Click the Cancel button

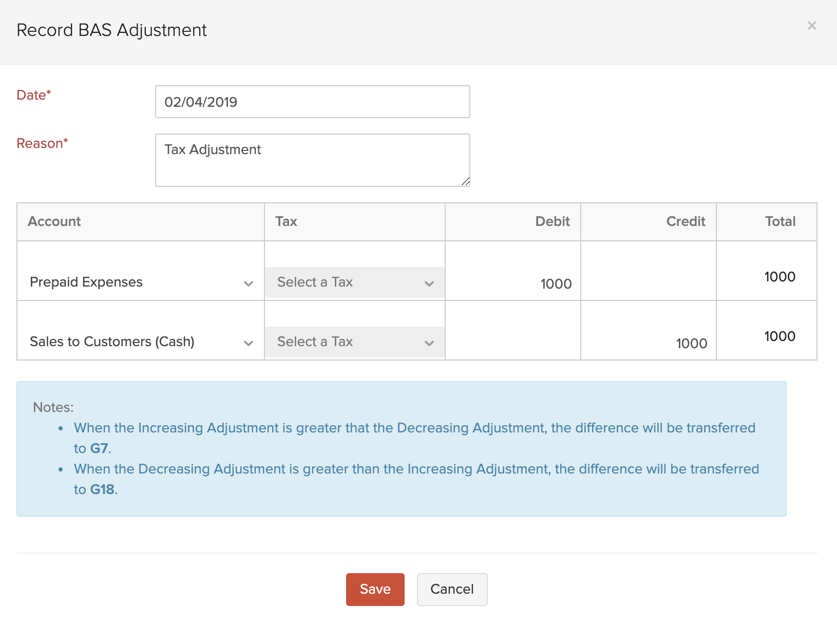[452, 589]
